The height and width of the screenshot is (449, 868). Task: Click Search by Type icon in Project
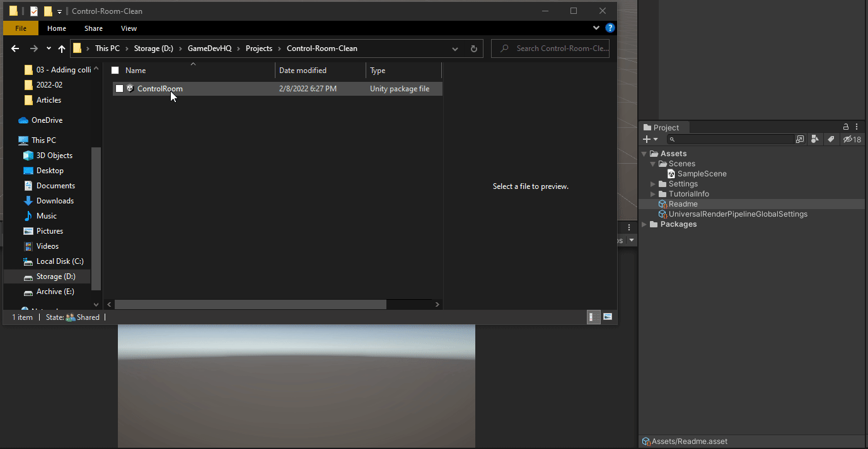click(x=816, y=139)
